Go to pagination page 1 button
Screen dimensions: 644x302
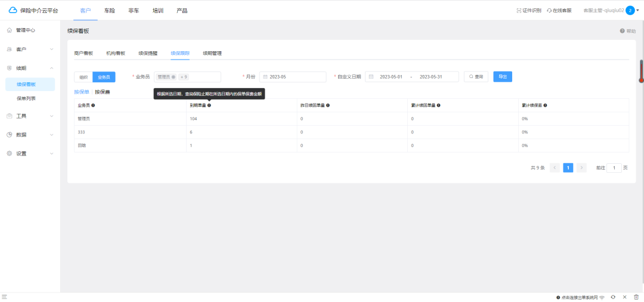(x=568, y=167)
